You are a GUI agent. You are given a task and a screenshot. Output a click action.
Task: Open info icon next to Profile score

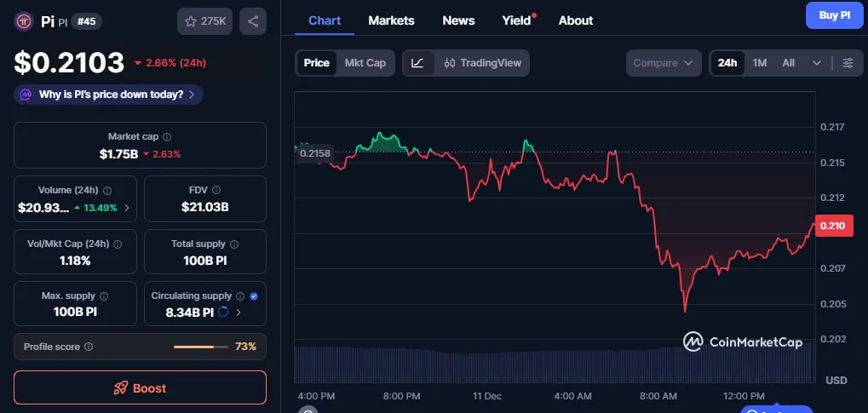[x=89, y=347]
